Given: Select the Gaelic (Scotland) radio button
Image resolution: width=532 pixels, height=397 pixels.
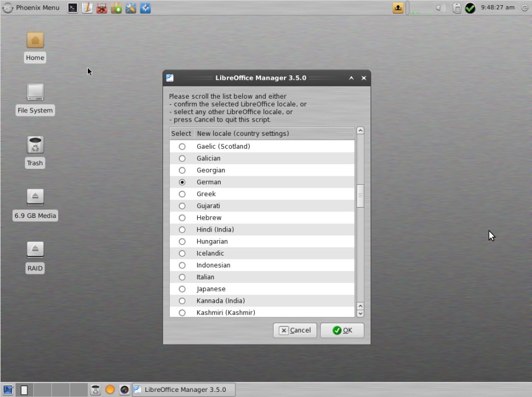Looking at the screenshot, I should 182,147.
